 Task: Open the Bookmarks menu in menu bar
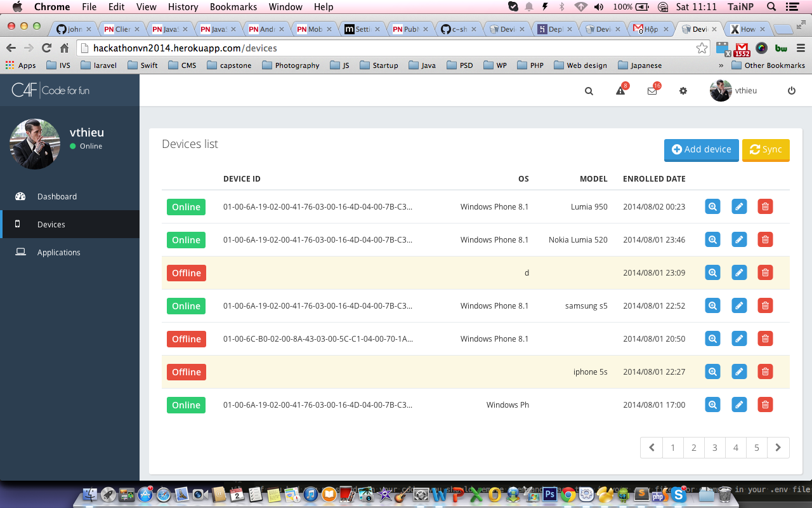tap(233, 7)
